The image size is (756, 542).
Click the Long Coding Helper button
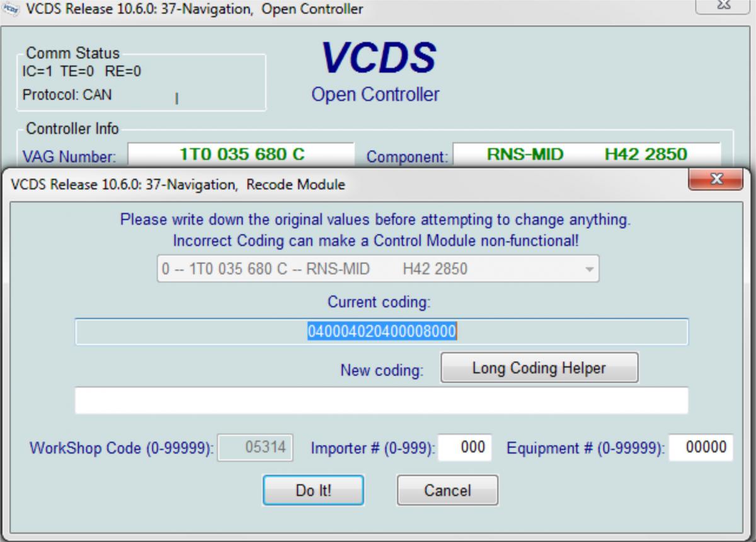539,368
